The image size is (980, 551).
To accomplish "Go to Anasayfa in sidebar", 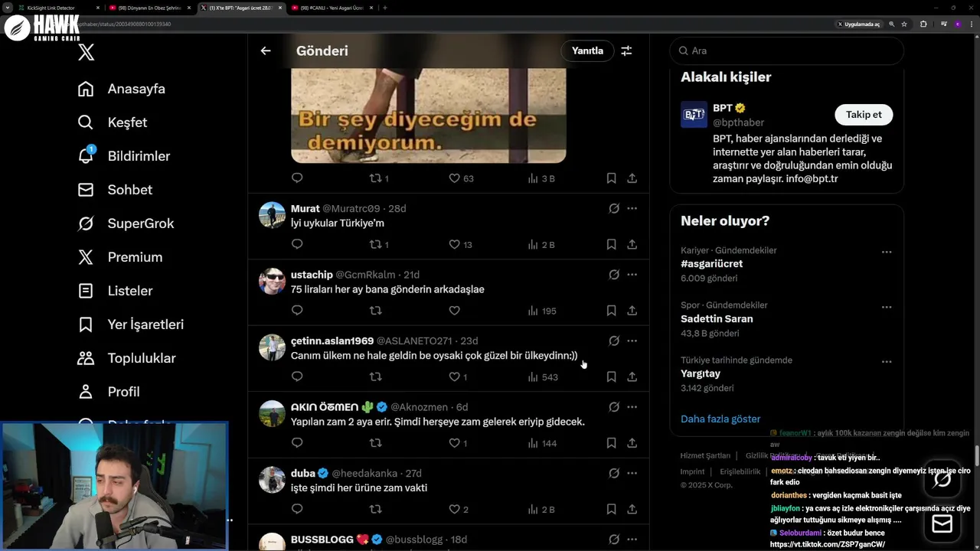I will [x=122, y=89].
